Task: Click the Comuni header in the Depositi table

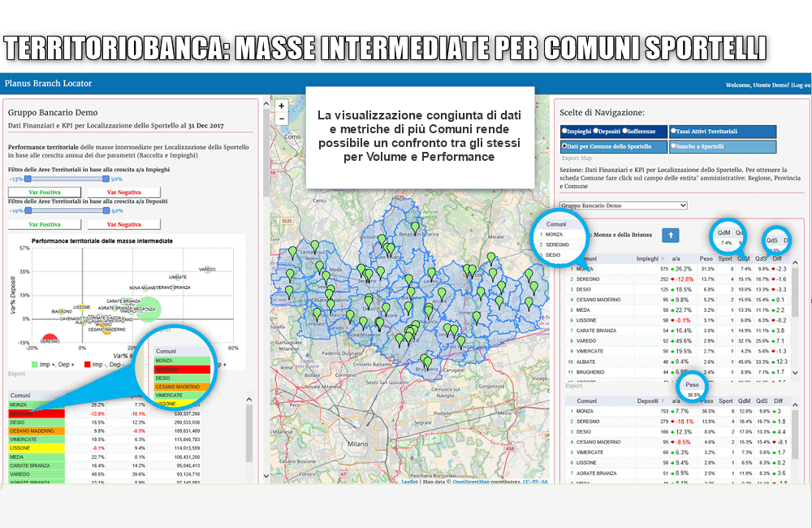Action: 587,401
